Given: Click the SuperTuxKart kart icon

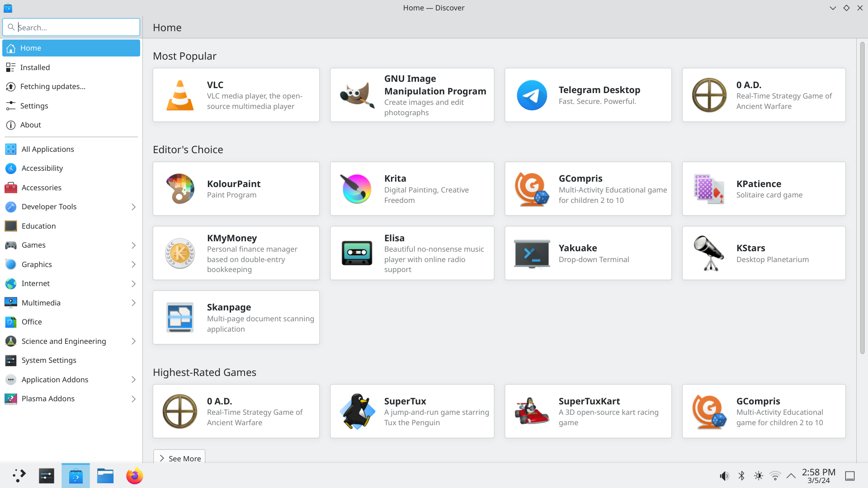Looking at the screenshot, I should [x=532, y=412].
